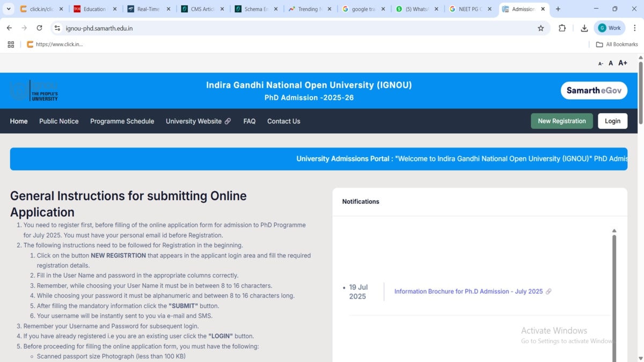
Task: Open the browser downloads icon
Action: pyautogui.click(x=584, y=28)
